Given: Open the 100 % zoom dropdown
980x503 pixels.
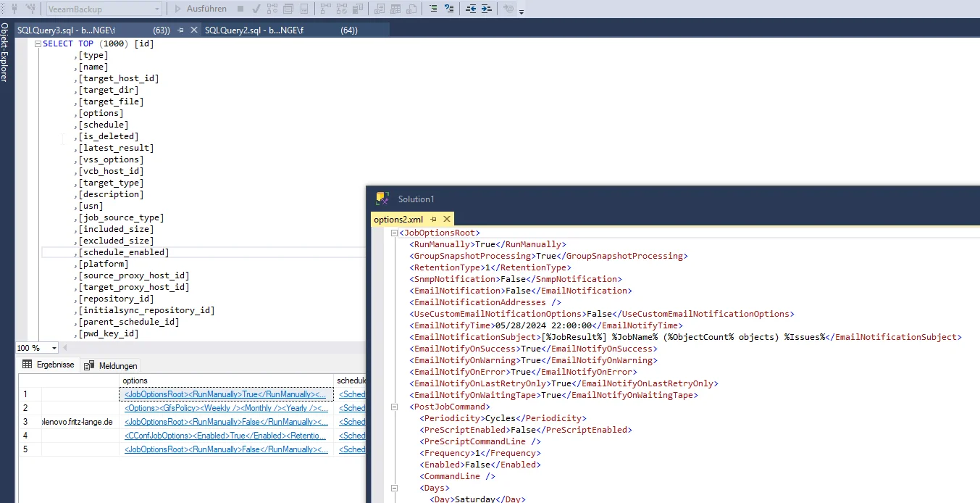Looking at the screenshot, I should [54, 348].
